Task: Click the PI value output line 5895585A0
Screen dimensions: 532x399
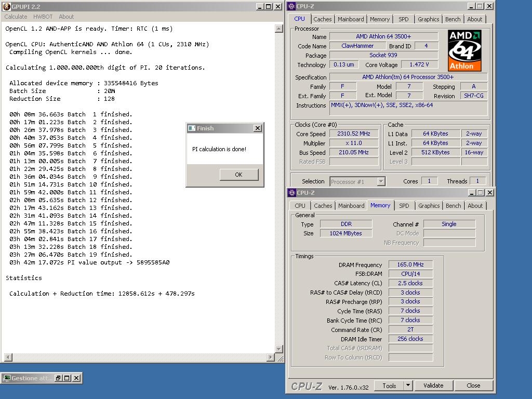Action: (89, 262)
